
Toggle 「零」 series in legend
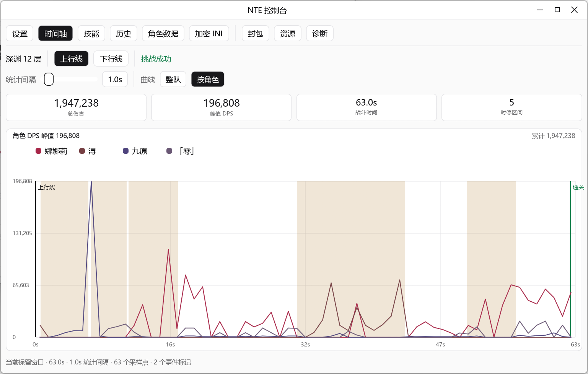click(x=181, y=151)
